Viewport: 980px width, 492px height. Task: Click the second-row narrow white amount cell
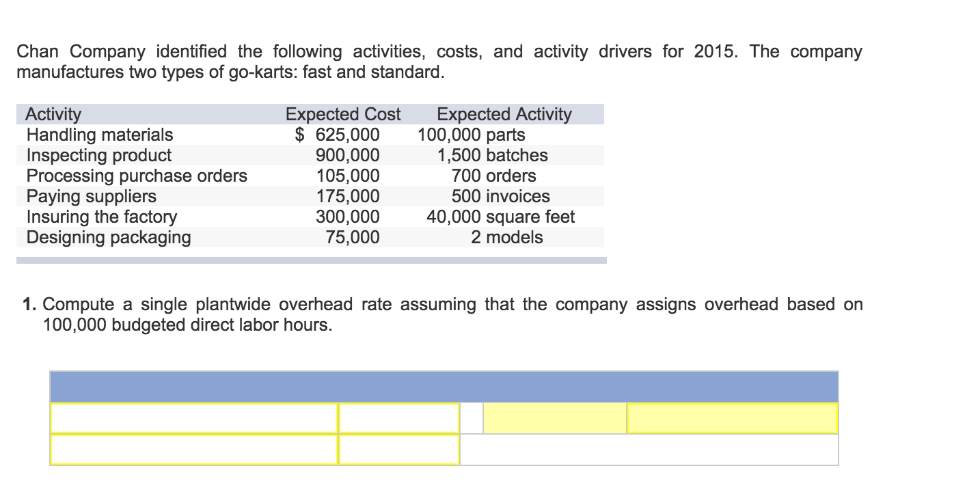click(x=399, y=449)
